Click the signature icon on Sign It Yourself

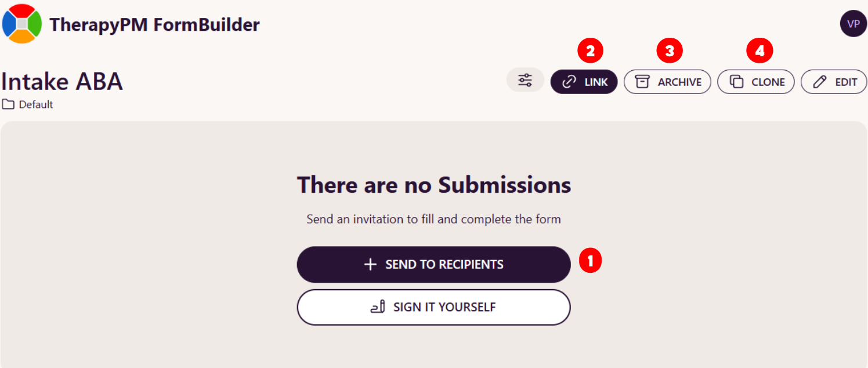378,307
